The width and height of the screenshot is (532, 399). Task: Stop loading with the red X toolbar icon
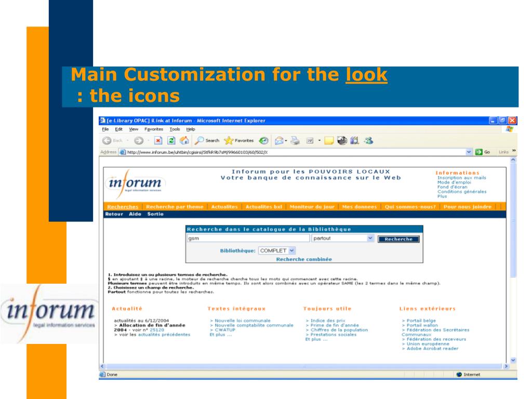click(x=158, y=140)
